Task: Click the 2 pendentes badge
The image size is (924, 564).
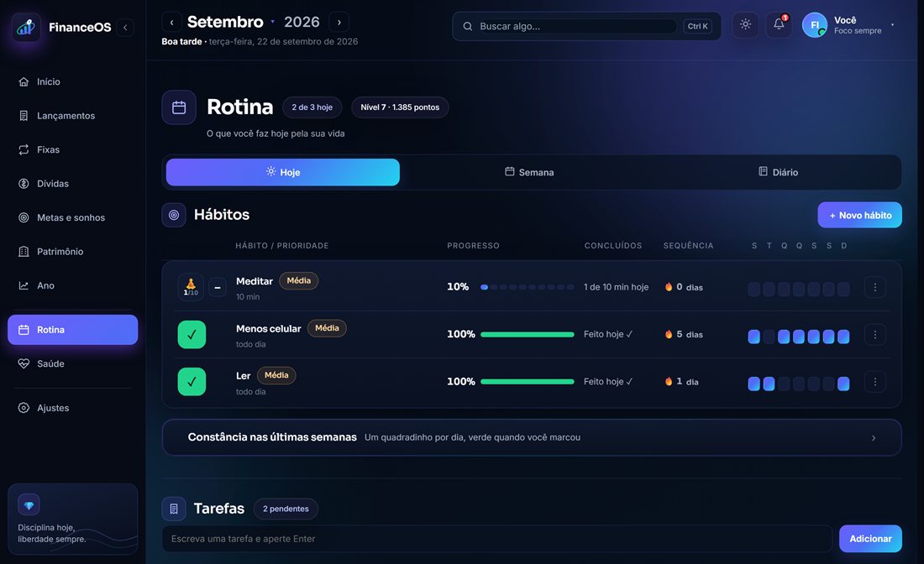Action: (x=286, y=509)
